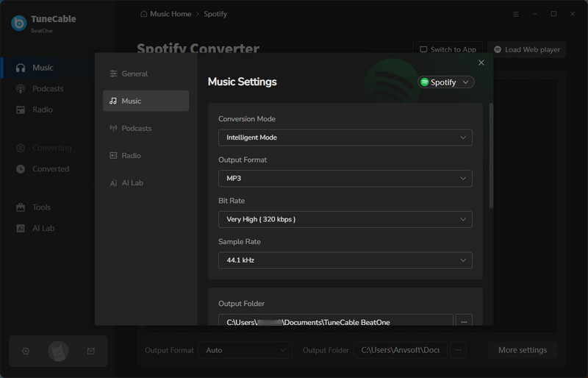Click the Converted clock icon
588x378 pixels.
click(21, 169)
